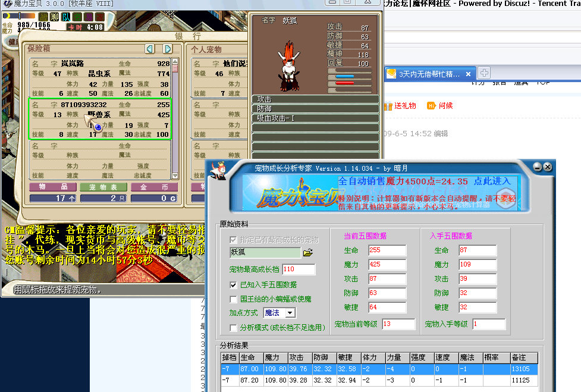Screen dimensions: 581x392
Task: Click the pet analyzer fox mascot icon
Action: coord(219,171)
